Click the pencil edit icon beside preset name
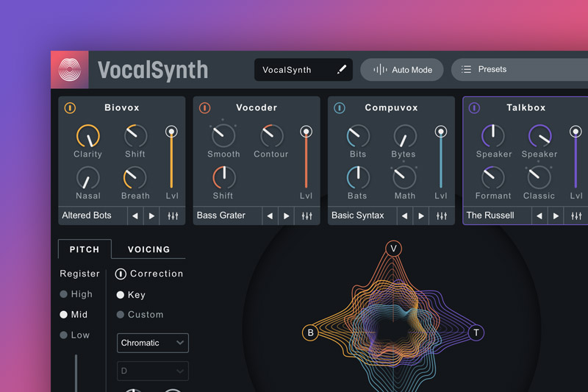 341,69
